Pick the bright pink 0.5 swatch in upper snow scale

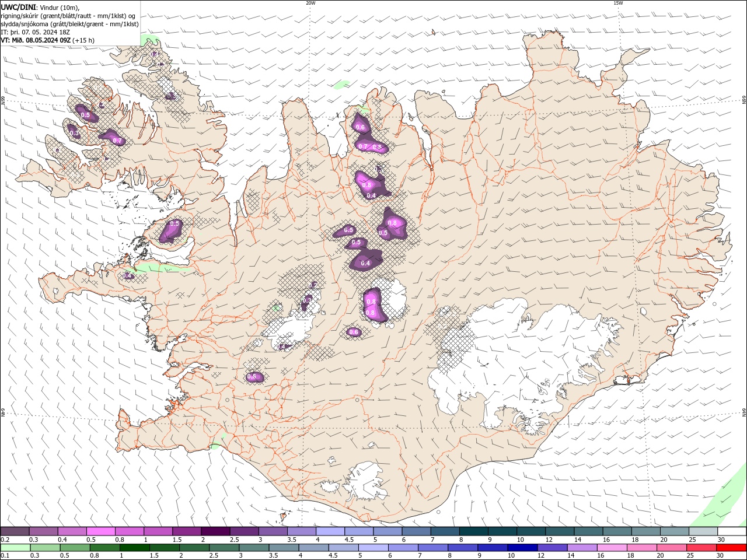100,531
